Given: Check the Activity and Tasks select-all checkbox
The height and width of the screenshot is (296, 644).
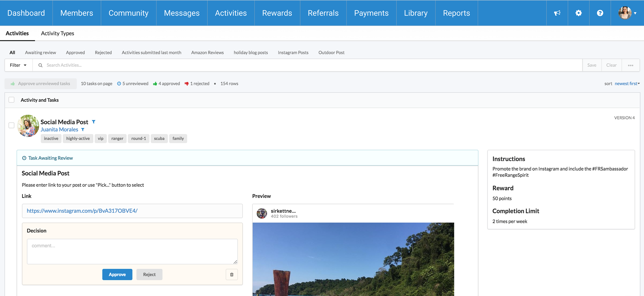Looking at the screenshot, I should (11, 100).
